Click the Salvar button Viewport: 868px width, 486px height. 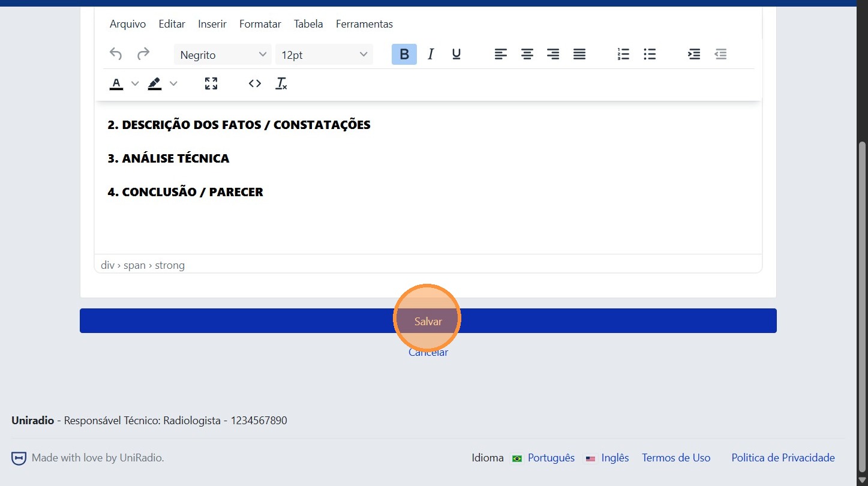[x=428, y=321]
